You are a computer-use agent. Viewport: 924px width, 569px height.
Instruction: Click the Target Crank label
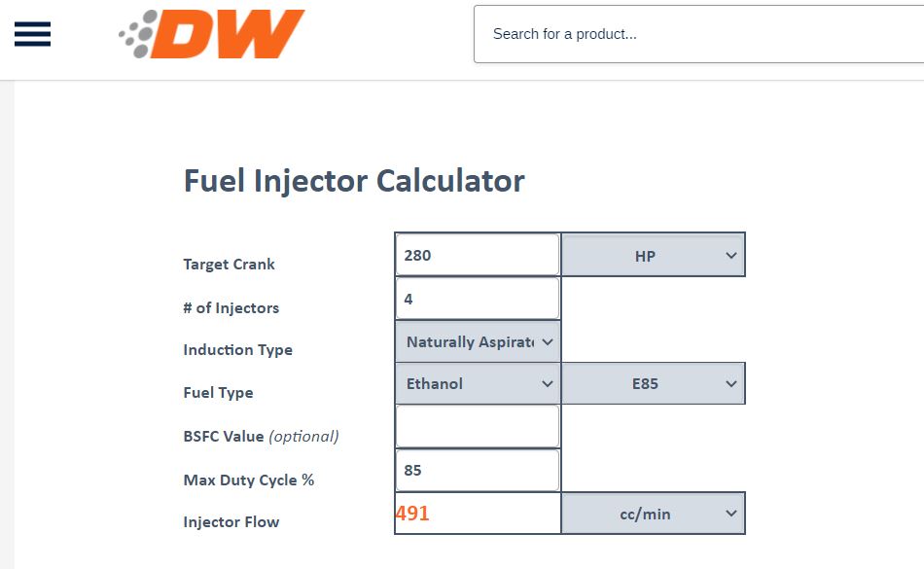[229, 265]
